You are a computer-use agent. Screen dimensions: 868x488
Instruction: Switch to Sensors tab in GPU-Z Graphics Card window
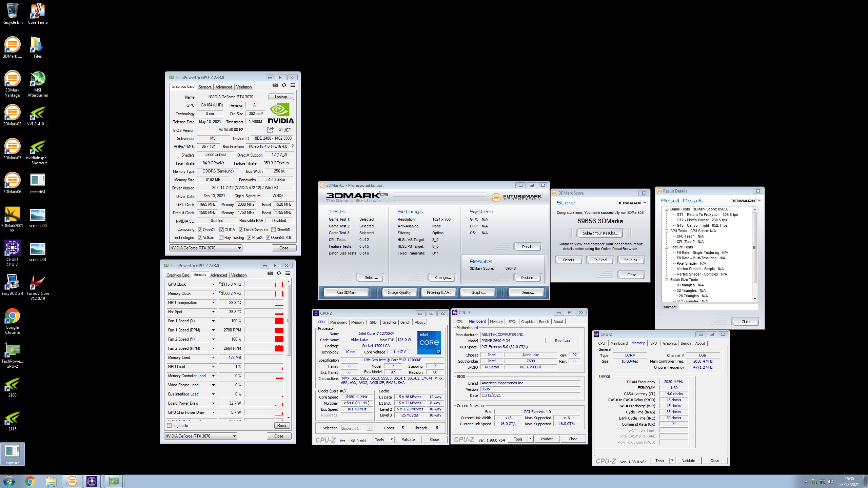point(205,87)
